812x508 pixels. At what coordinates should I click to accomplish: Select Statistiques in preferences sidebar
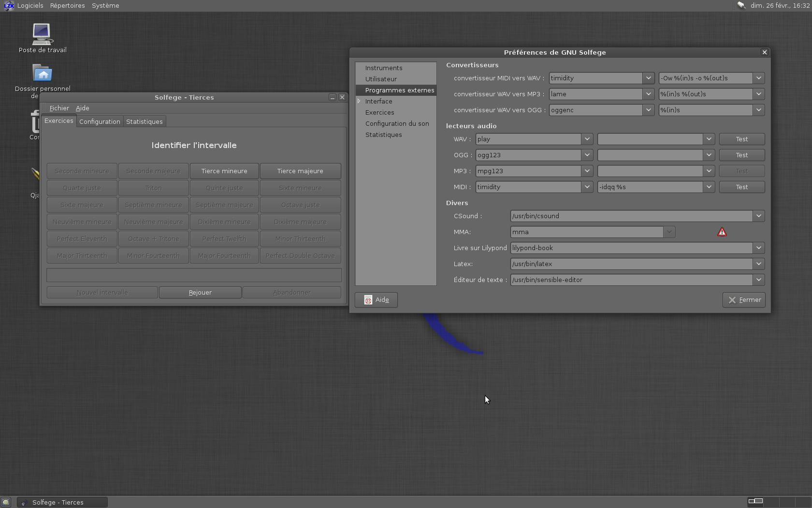pyautogui.click(x=383, y=134)
